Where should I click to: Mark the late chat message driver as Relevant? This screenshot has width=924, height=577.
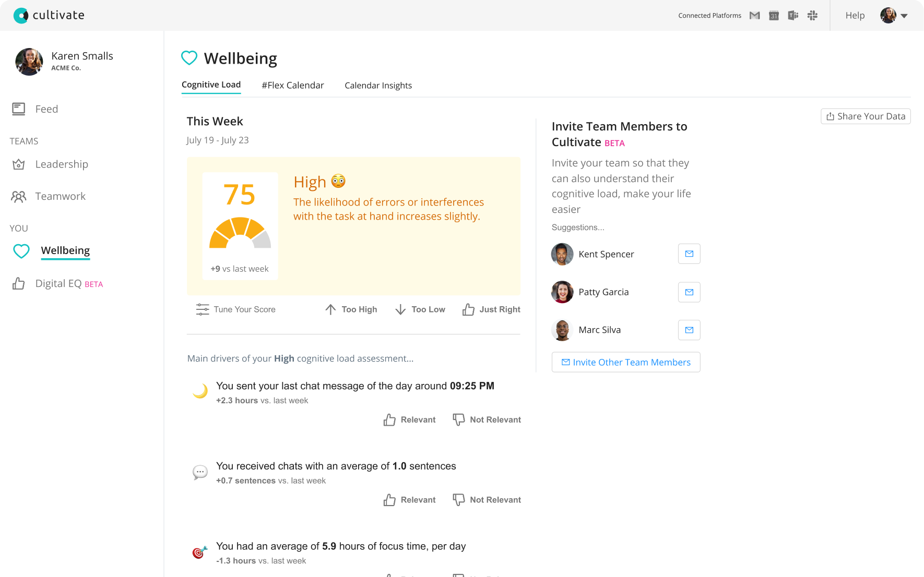tap(409, 419)
